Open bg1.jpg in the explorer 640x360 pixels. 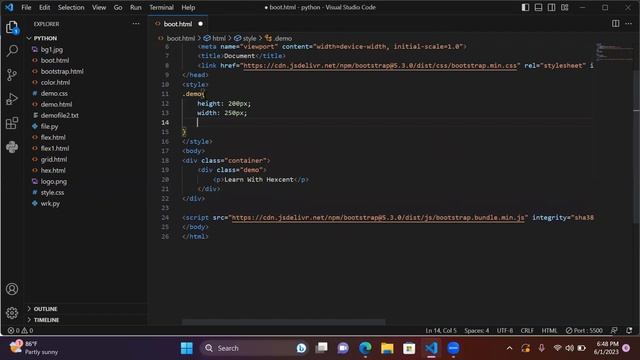52,49
